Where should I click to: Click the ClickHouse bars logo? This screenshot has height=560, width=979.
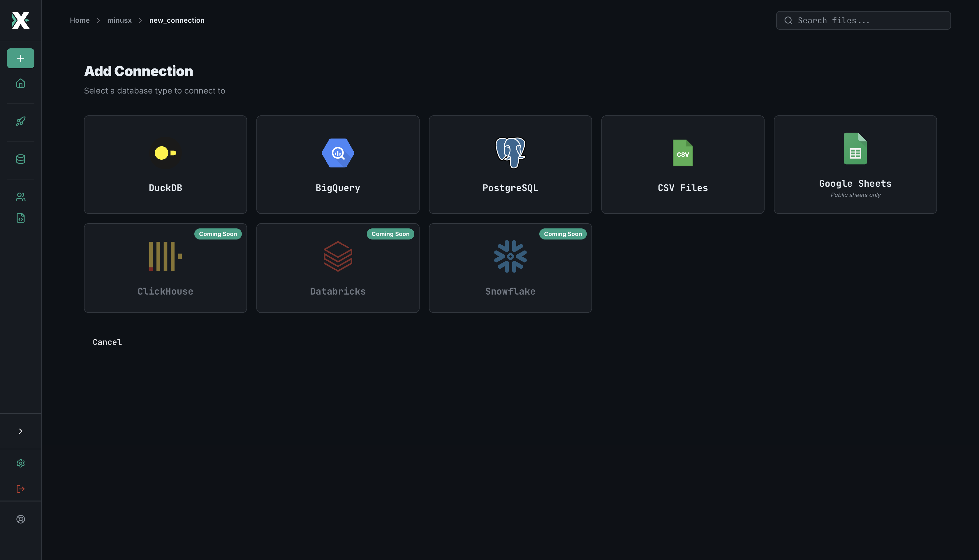pyautogui.click(x=165, y=256)
